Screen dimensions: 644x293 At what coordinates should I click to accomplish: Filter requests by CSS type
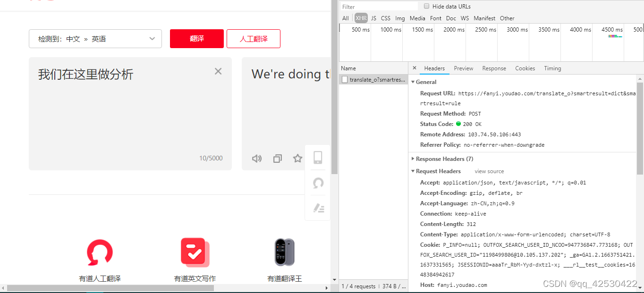[x=386, y=18]
